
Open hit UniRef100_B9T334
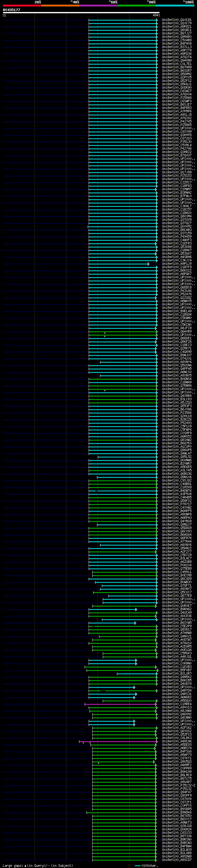tap(176, 836)
